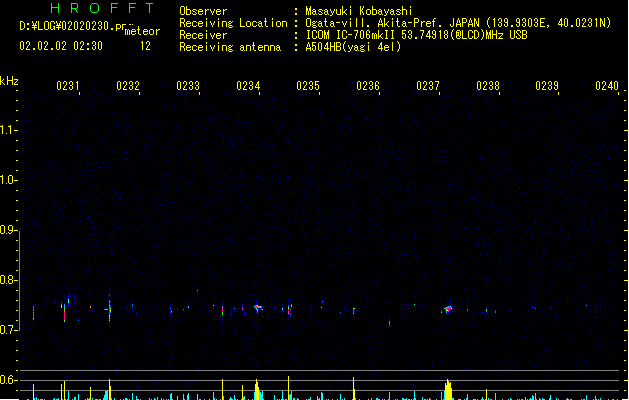Click the Receiver label

click(x=203, y=35)
